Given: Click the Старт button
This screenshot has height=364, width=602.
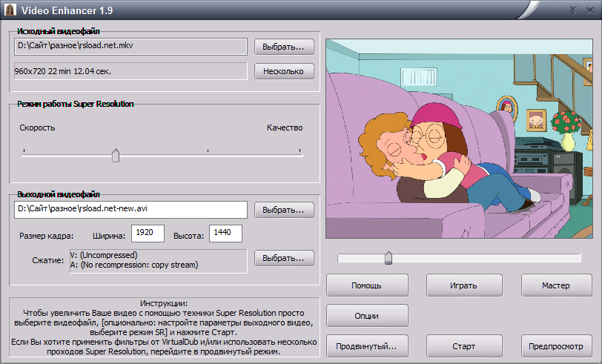Looking at the screenshot, I should pyautogui.click(x=464, y=346).
